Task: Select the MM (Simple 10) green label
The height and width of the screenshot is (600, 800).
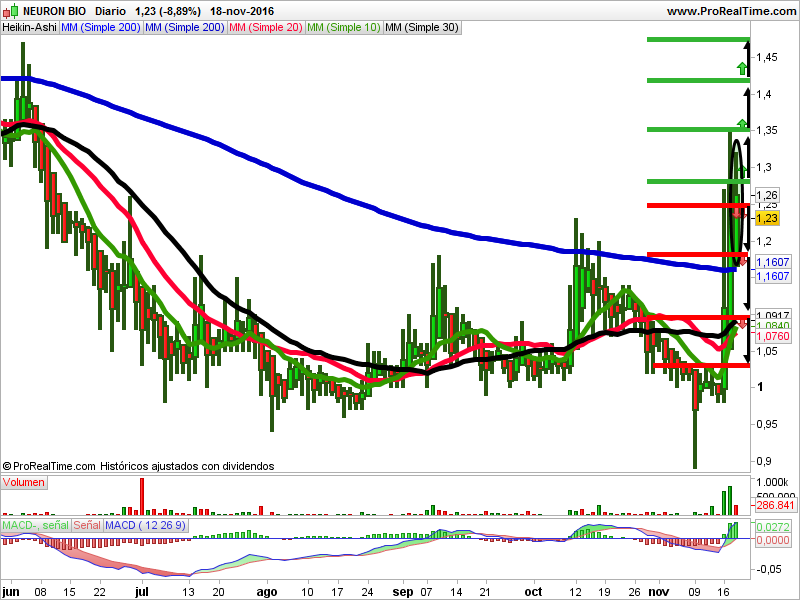Action: [344, 28]
